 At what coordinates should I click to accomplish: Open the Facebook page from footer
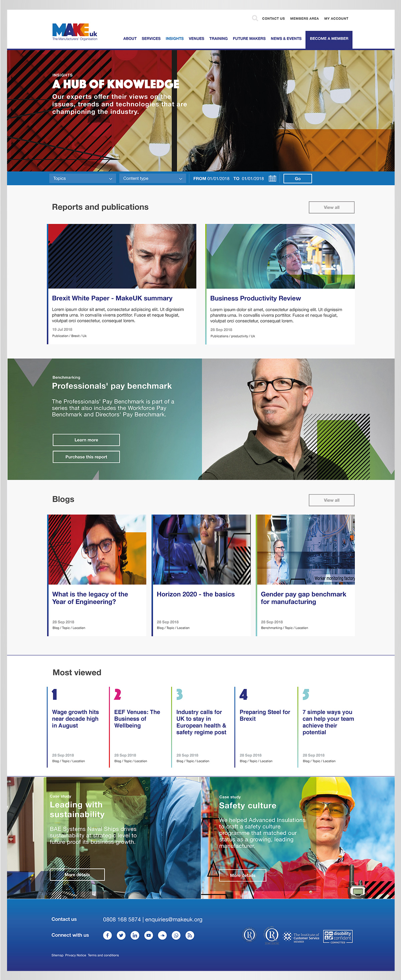(107, 935)
